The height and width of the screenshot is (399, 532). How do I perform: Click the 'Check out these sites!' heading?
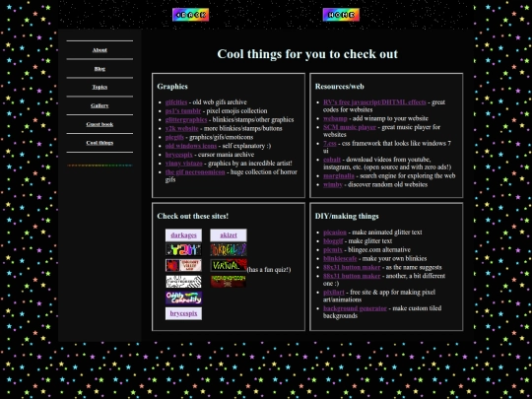tap(193, 216)
